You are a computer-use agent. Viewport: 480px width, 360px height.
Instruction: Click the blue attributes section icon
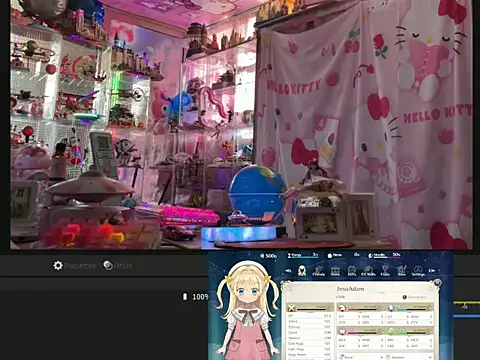pyautogui.click(x=391, y=308)
